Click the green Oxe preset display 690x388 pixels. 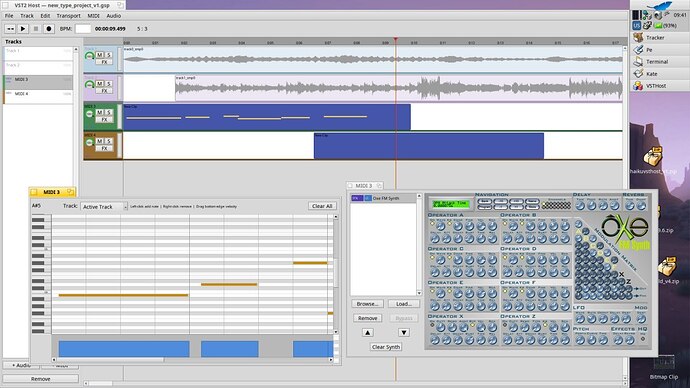(x=450, y=204)
